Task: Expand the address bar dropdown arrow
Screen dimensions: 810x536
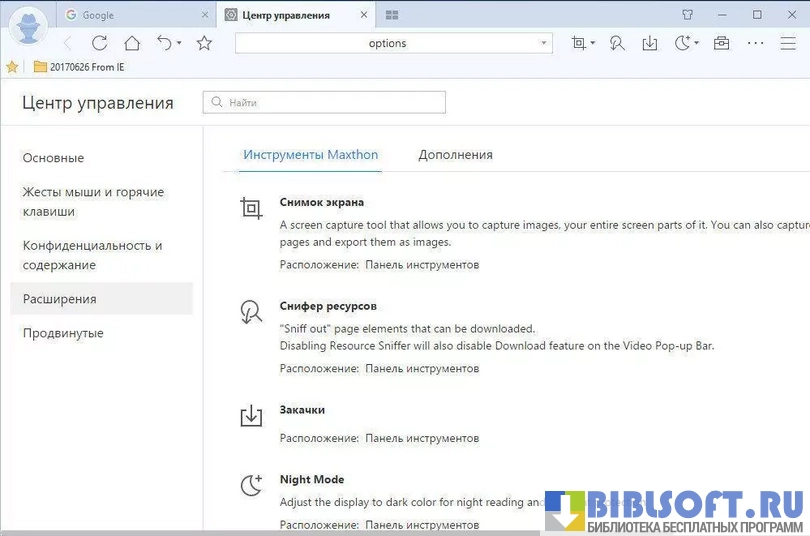Action: [x=545, y=43]
